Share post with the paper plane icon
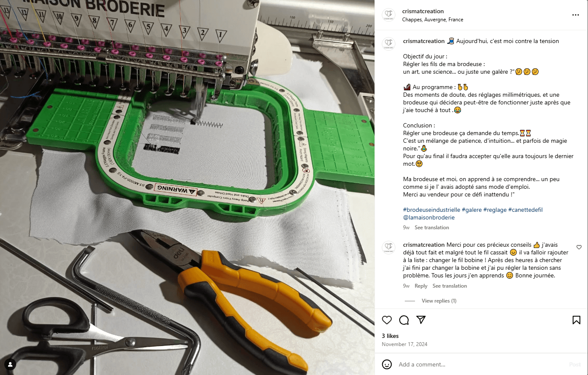The width and height of the screenshot is (588, 375). 421,320
